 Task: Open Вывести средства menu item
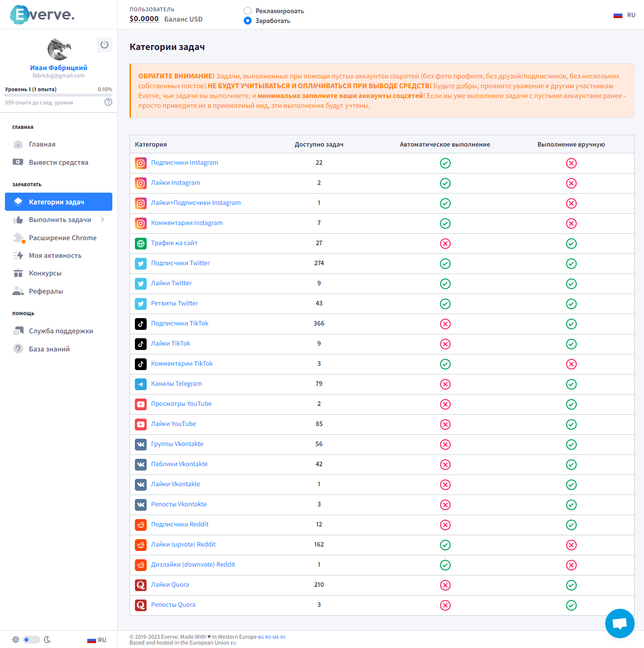(x=58, y=162)
